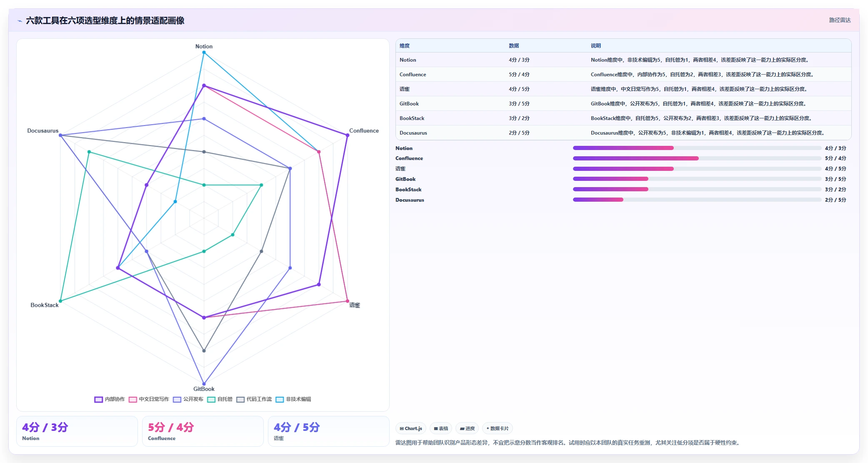Viewport: 868px width, 463px height.
Task: Click the BookStack axis label on radar
Action: click(x=45, y=305)
